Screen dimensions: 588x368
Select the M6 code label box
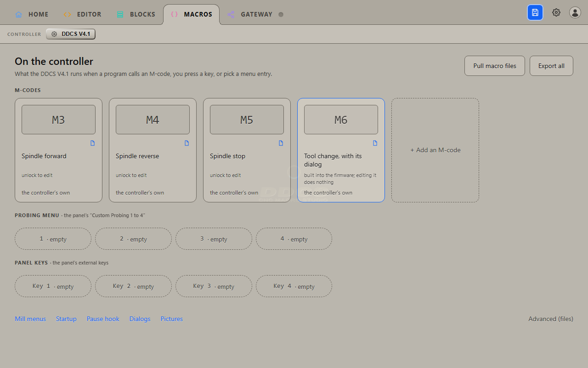click(341, 120)
